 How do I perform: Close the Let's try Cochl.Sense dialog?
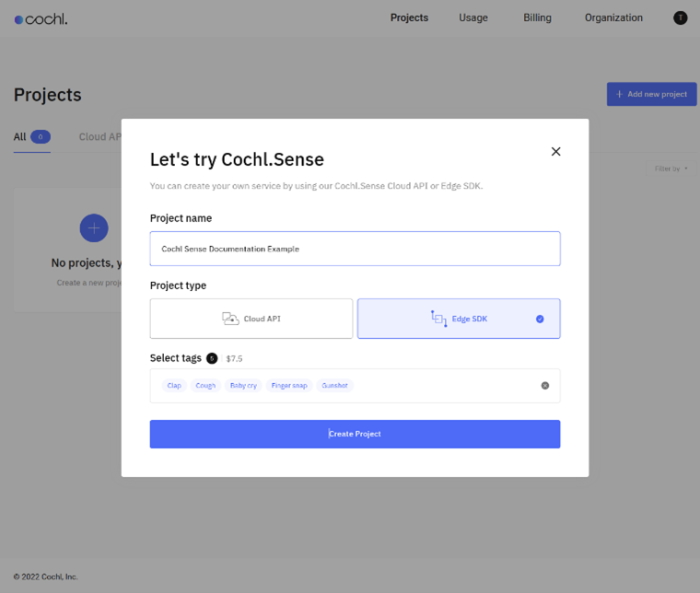pos(555,152)
